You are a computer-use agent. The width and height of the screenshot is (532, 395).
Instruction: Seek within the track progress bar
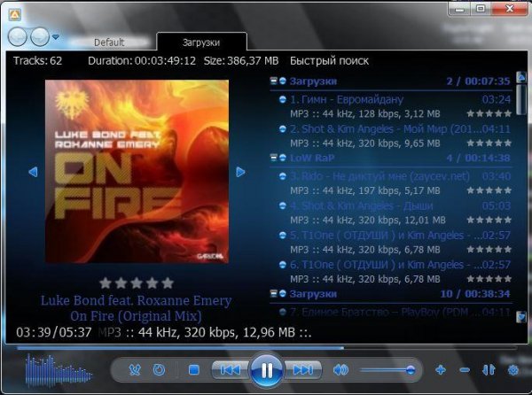(267, 347)
